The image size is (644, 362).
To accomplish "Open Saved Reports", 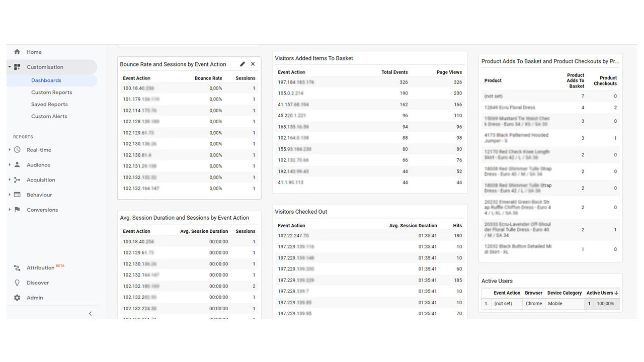I will point(49,104).
